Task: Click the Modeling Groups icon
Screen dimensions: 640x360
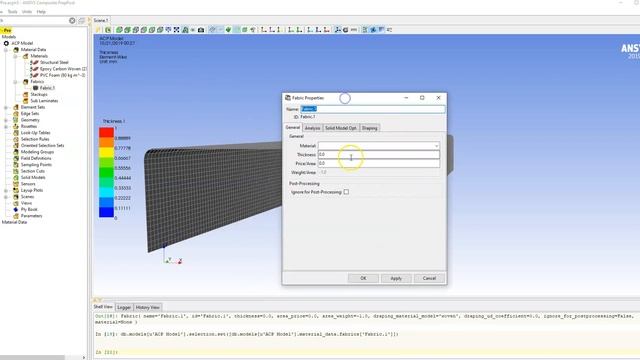Action: [x=16, y=152]
